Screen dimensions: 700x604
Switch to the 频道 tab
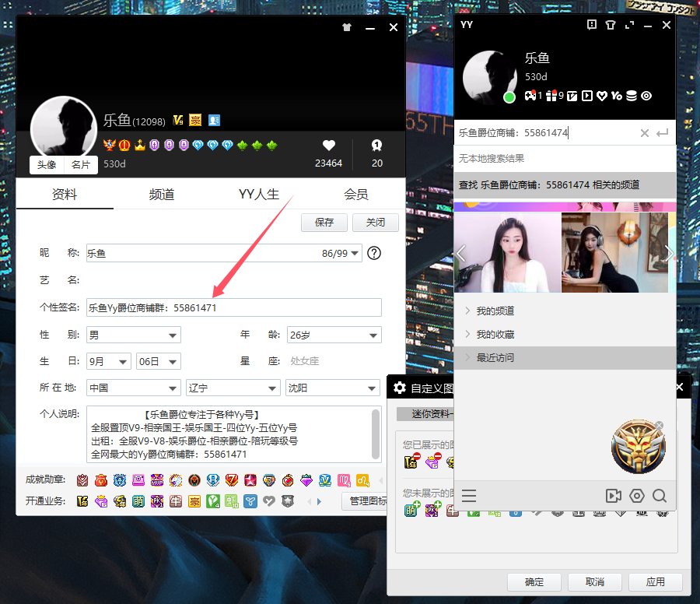[x=162, y=195]
